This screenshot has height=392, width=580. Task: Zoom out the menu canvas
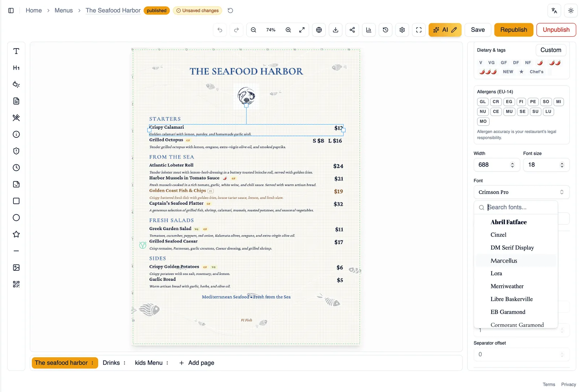(x=254, y=30)
